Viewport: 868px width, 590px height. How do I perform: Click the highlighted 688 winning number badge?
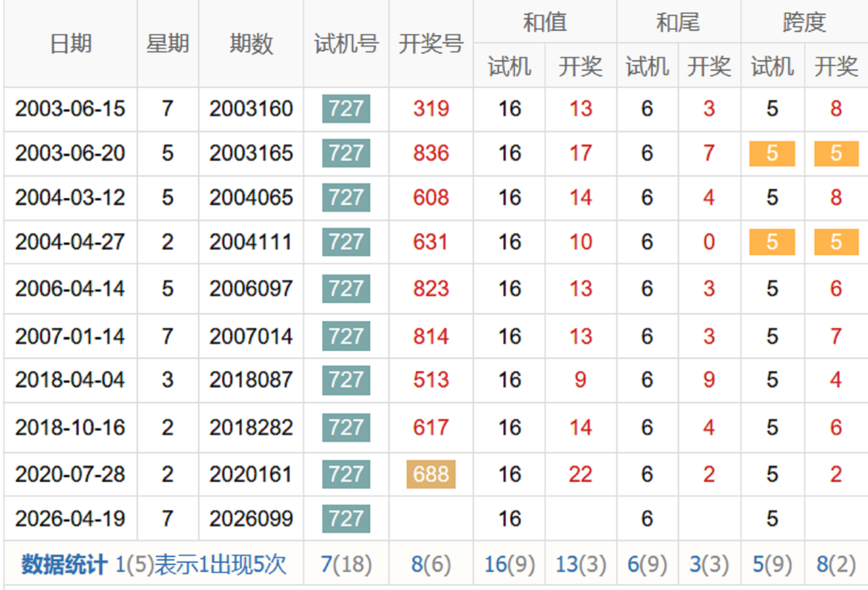(431, 474)
